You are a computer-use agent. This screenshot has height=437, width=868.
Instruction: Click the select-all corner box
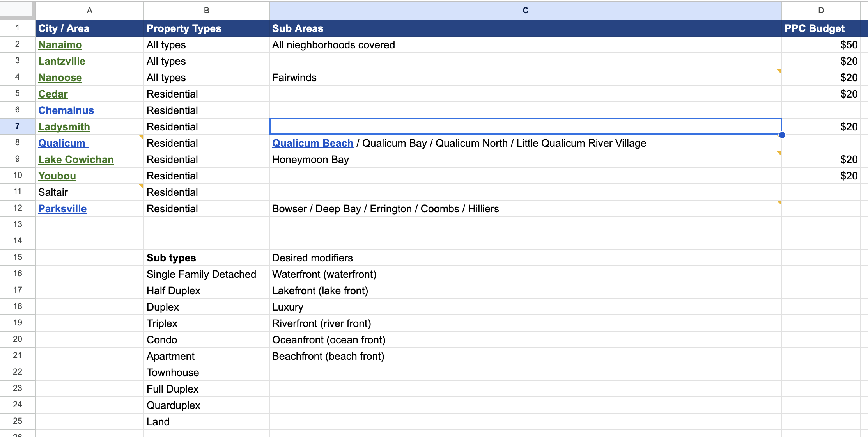pyautogui.click(x=16, y=9)
